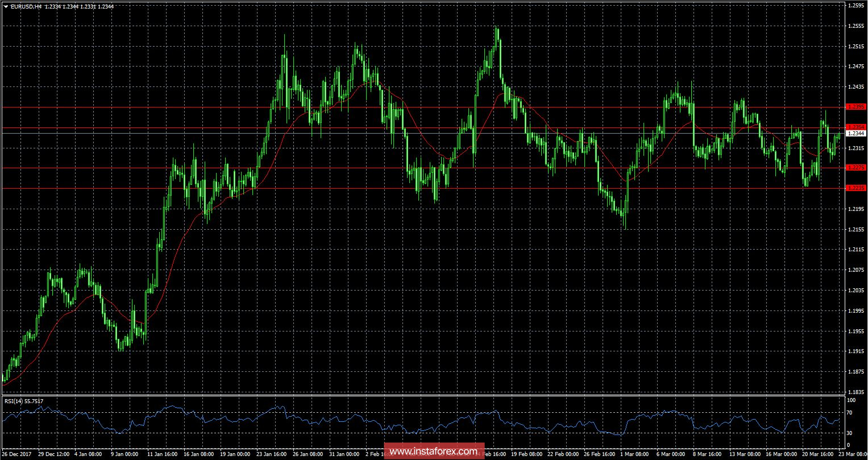Click the 1.2315 price axis value
This screenshot has height=460, width=868.
tap(855, 148)
